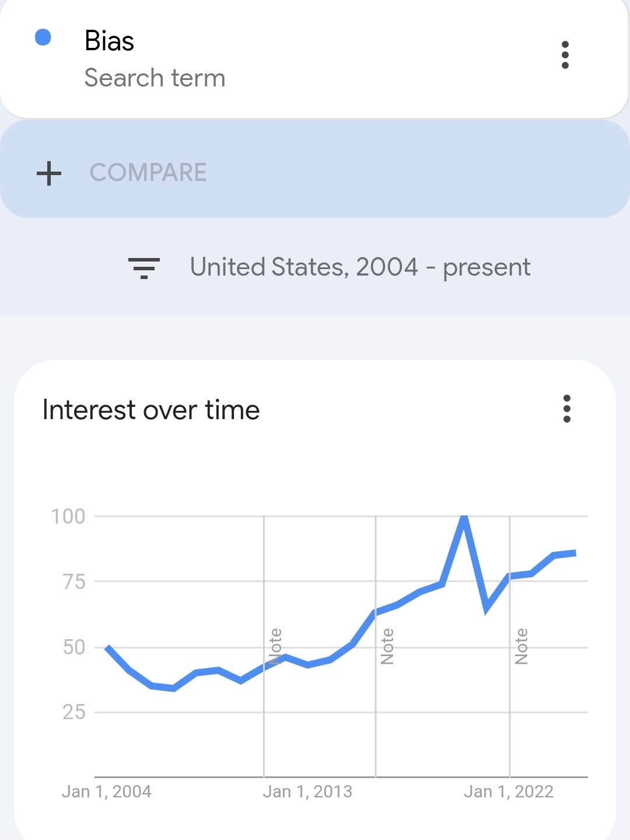Click the Search term subtitle under Bias

point(155,78)
